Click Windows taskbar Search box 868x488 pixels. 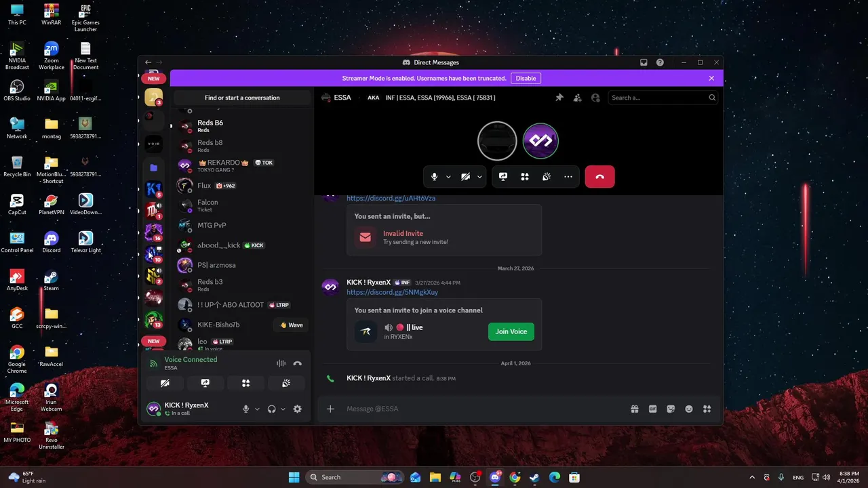[x=355, y=477]
